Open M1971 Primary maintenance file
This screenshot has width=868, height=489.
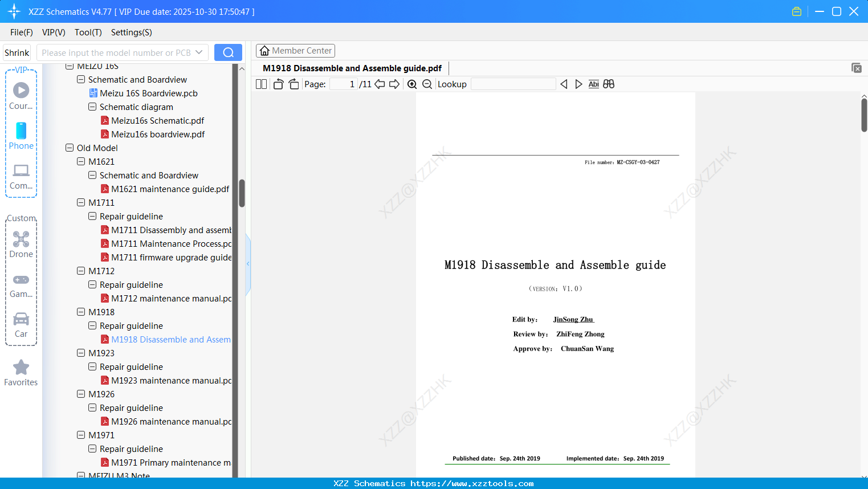[166, 463]
